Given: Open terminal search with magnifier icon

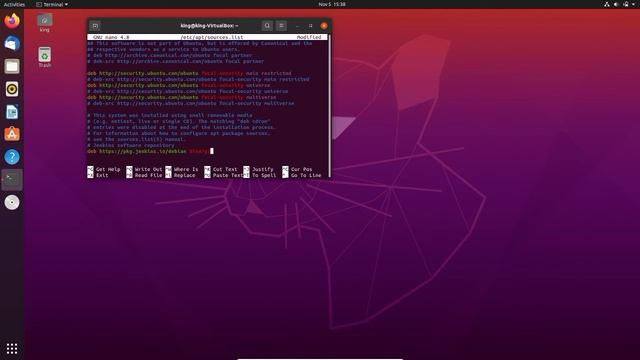Looking at the screenshot, I should [267, 26].
